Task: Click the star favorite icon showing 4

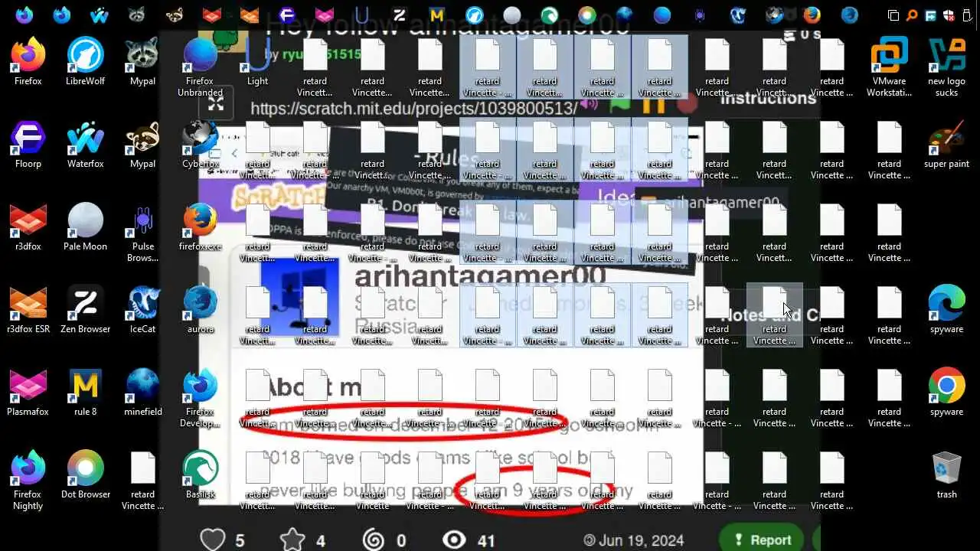Action: 292,540
